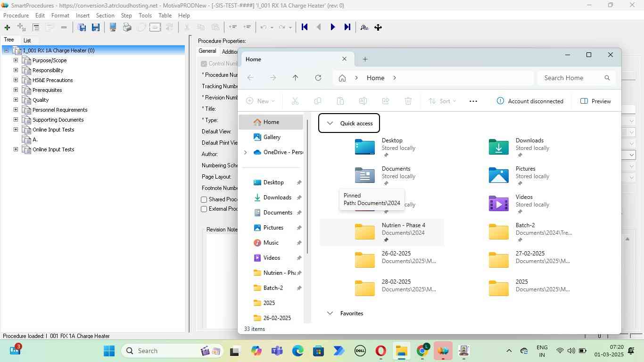Click the monitor/preview icon in toolbar
Image resolution: width=644 pixels, height=362 pixels.
[x=113, y=27]
